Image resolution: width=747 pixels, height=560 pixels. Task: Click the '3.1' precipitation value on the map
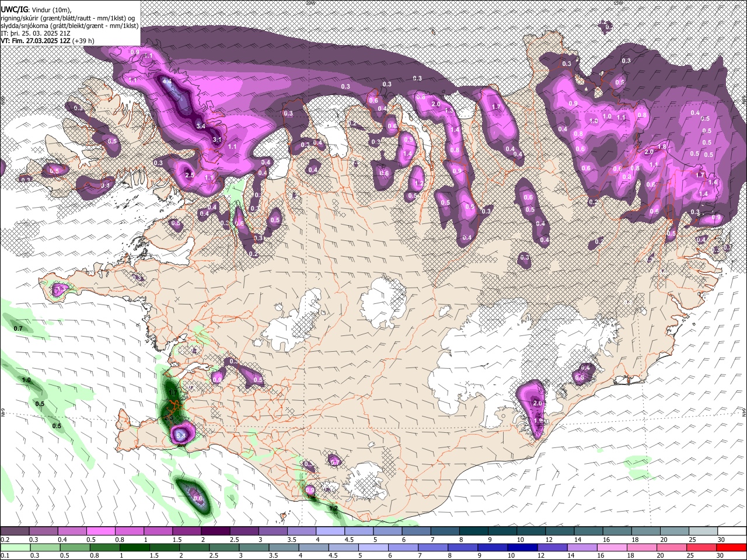(217, 140)
